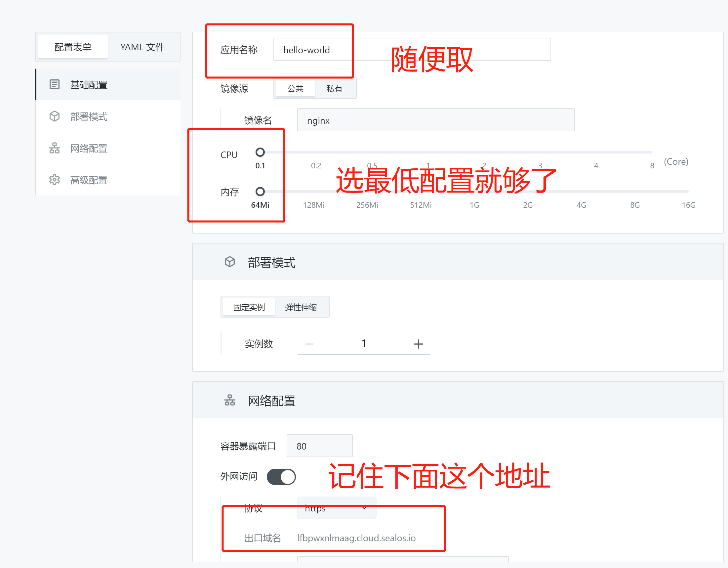This screenshot has width=728, height=568.
Task: Click the cube icon in 部署模式 section header
Action: click(230, 262)
